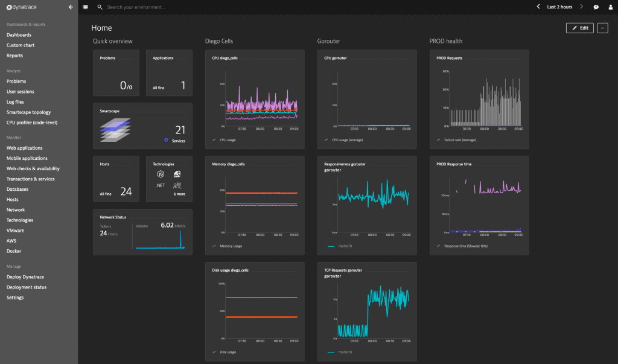Open the user profile icon
The height and width of the screenshot is (364, 618).
pyautogui.click(x=611, y=7)
